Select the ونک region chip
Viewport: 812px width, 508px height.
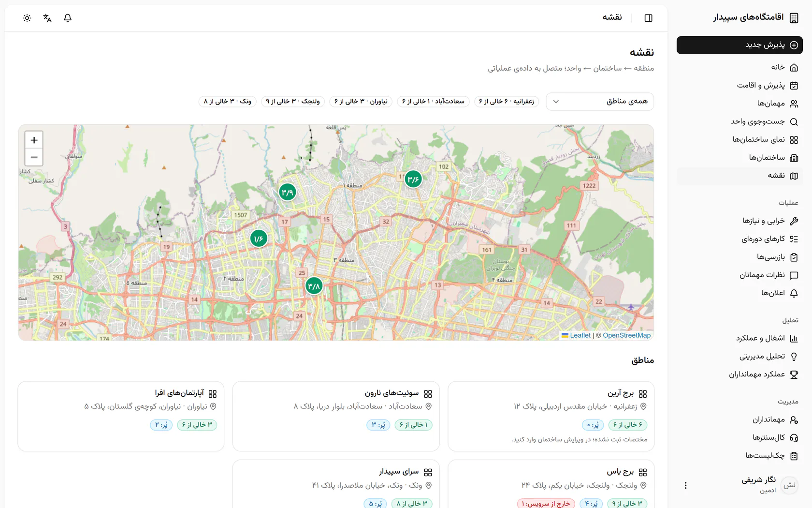tap(228, 102)
